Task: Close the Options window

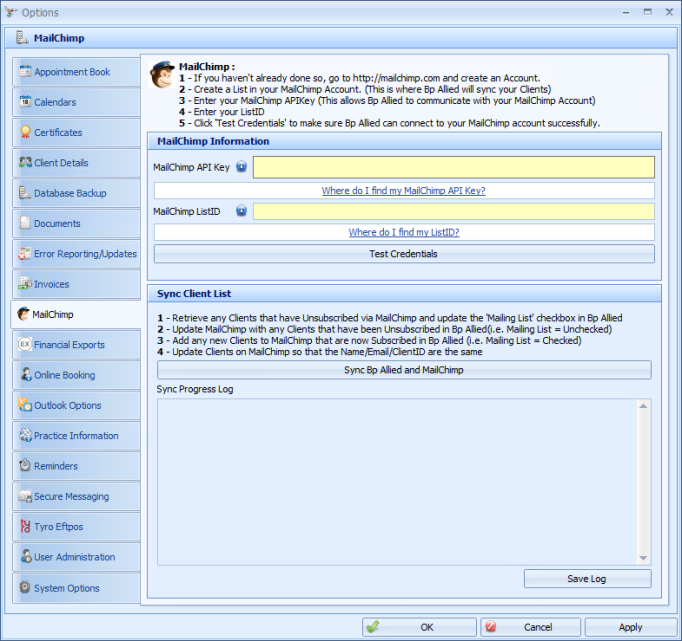Action: (669, 12)
